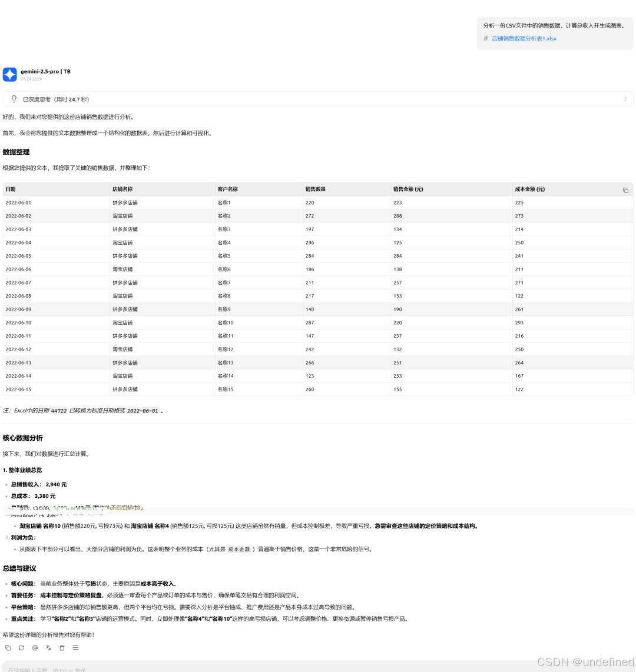
Task: Click the 总成本 3,380 元 line
Action: [x=34, y=496]
